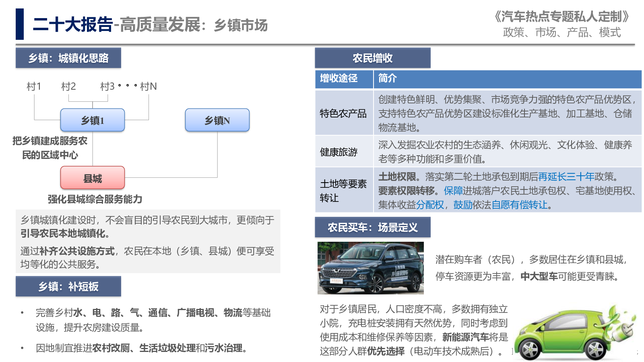
Task: Select the 健康旅游 table row label
Action: pyautogui.click(x=339, y=152)
